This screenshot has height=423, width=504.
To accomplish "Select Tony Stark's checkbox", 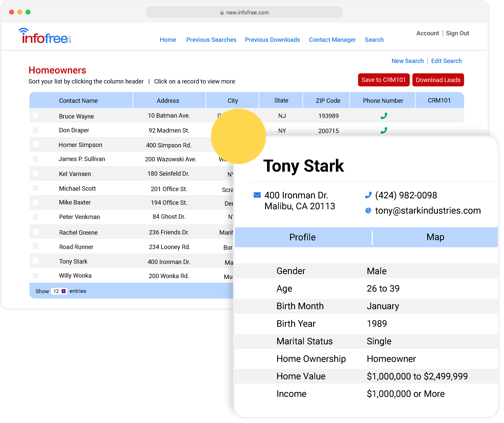I will pos(36,261).
